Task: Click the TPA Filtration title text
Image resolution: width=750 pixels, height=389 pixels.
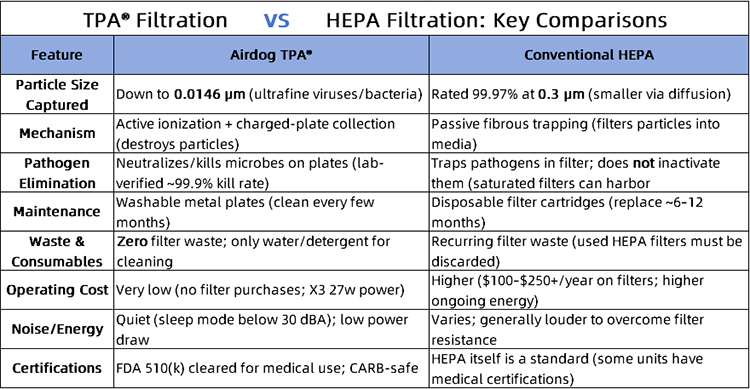Action: pos(155,21)
